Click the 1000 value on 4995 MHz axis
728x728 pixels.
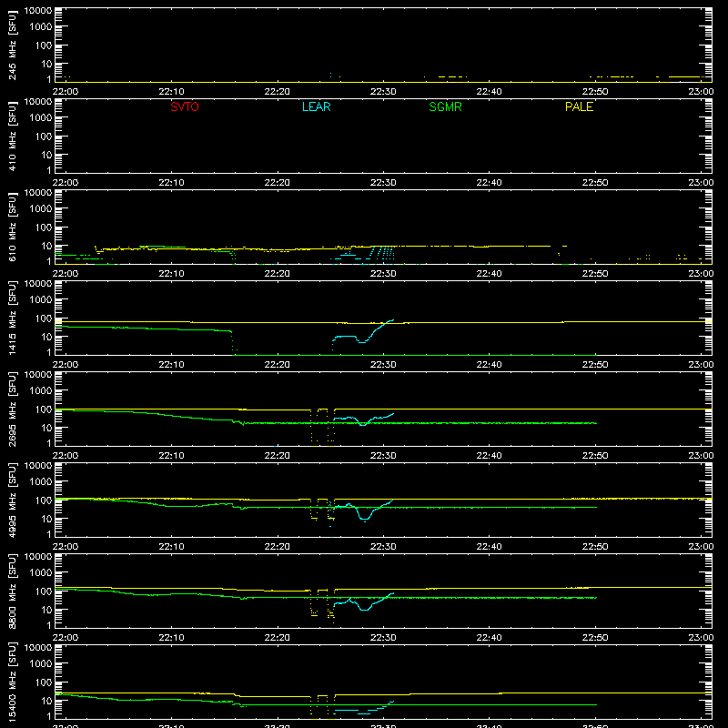(40, 482)
